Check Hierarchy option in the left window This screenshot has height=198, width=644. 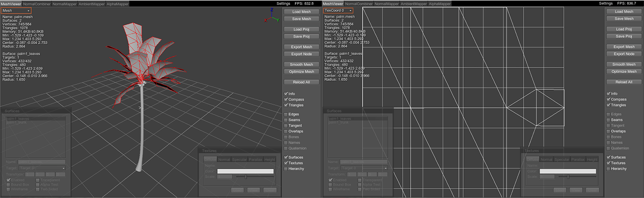click(x=286, y=169)
